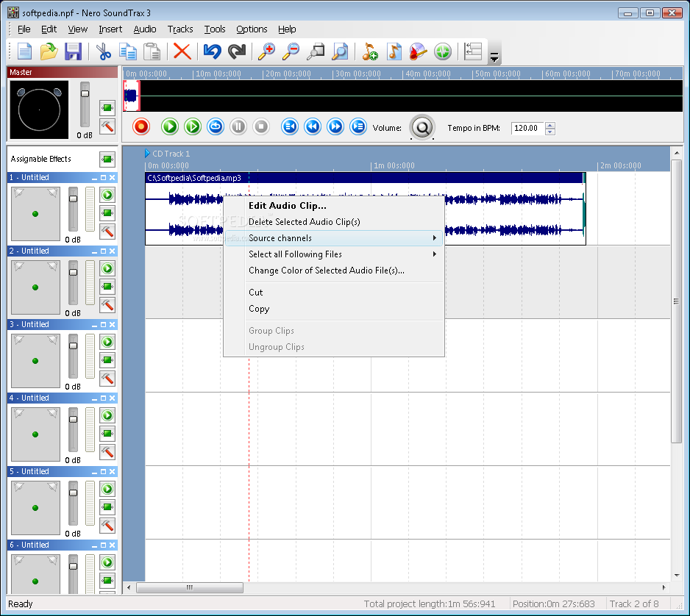Select Delete Selected Audio Clip(s)

coord(334,221)
